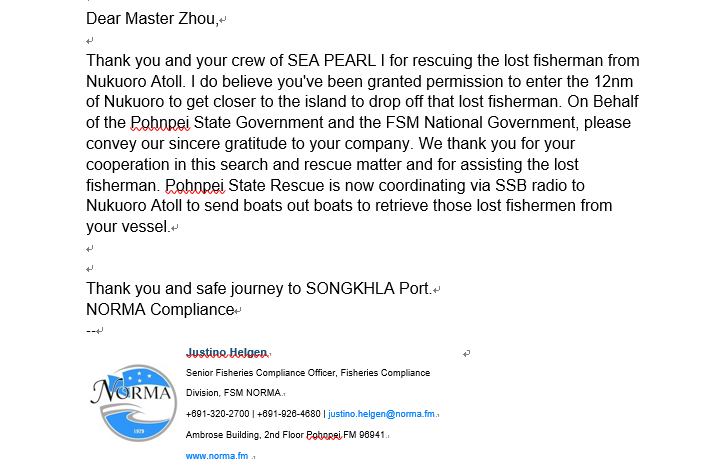Viewport: 711px width, 473px height.
Task: Click the phone number +691-320-2700
Action: tap(217, 413)
